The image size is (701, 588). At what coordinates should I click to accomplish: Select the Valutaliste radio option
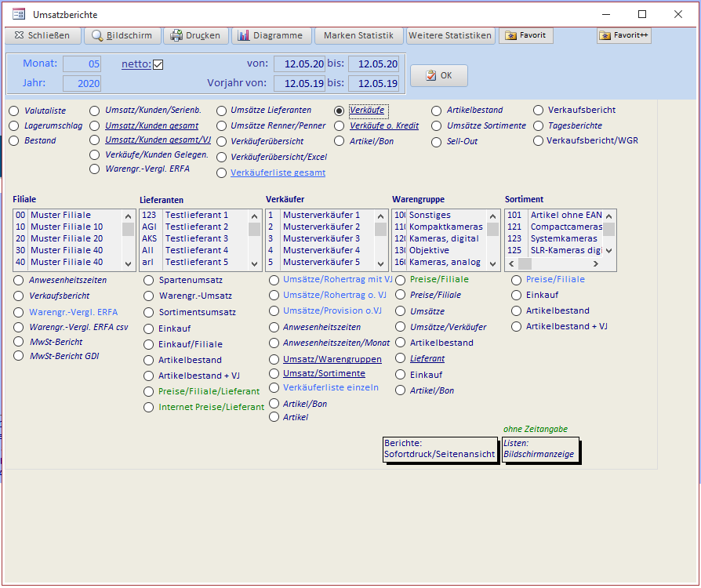point(14,111)
